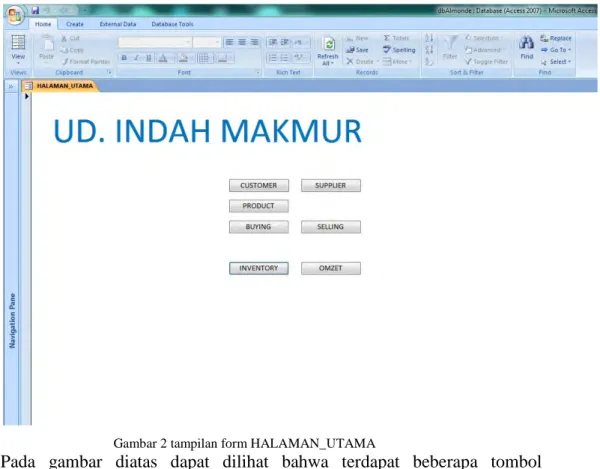Open the Go To dropdown
Image resolution: width=600 pixels, height=469 pixels.
(556, 50)
